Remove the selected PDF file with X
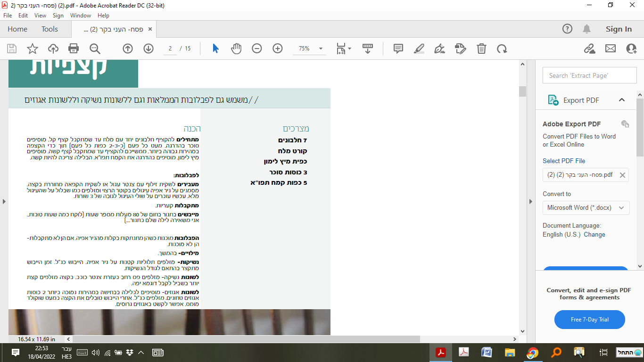Image resolution: width=644 pixels, height=362 pixels. coord(622,175)
